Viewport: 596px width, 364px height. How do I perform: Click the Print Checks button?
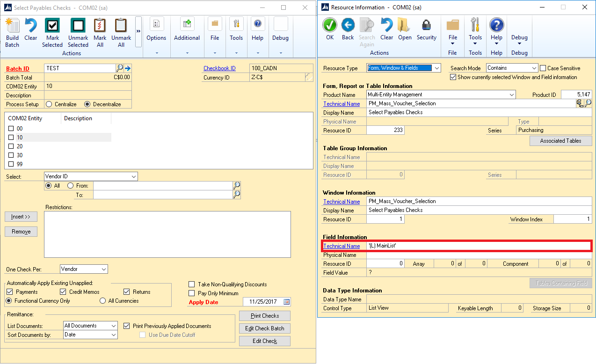tap(265, 316)
